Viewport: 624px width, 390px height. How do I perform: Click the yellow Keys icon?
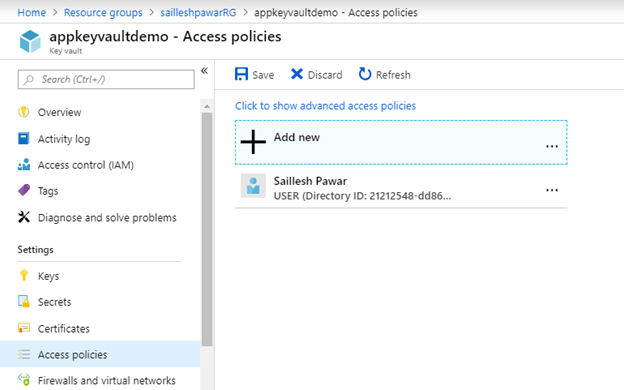click(x=24, y=275)
